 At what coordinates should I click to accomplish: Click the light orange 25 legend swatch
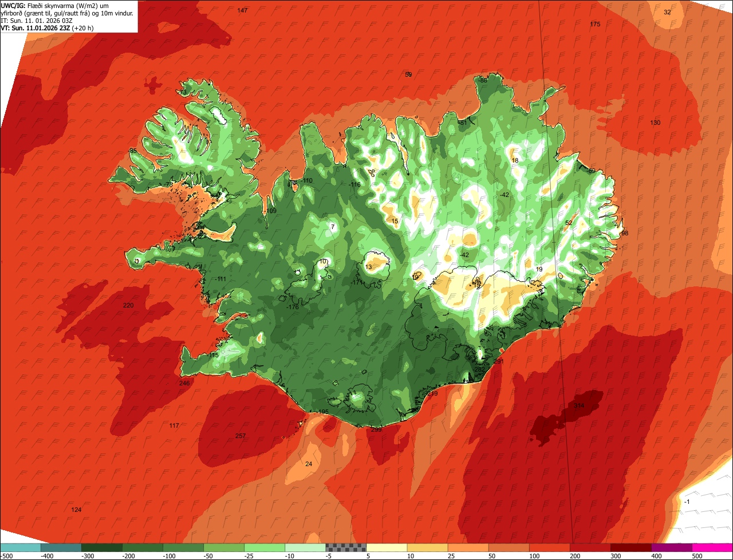pyautogui.click(x=468, y=547)
